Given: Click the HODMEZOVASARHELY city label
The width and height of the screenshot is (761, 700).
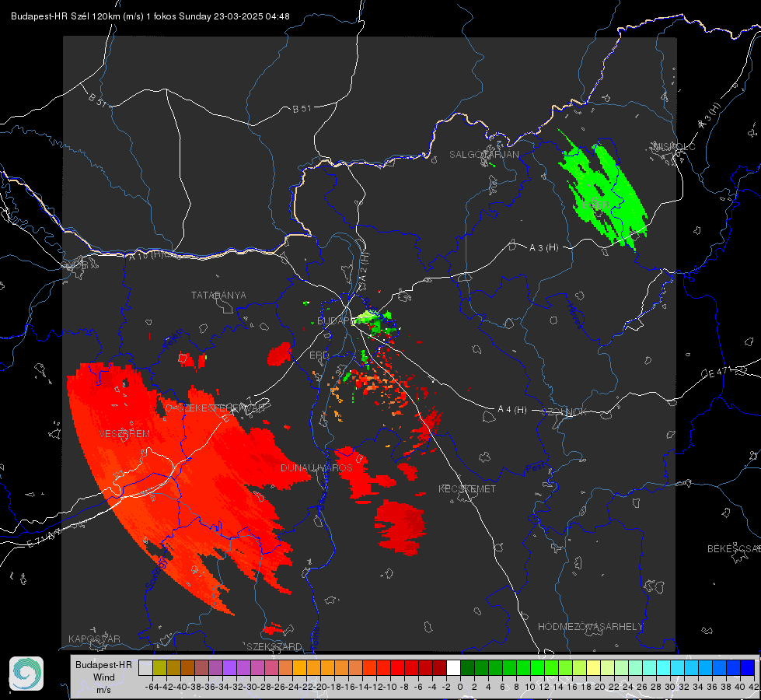Looking at the screenshot, I should (590, 627).
